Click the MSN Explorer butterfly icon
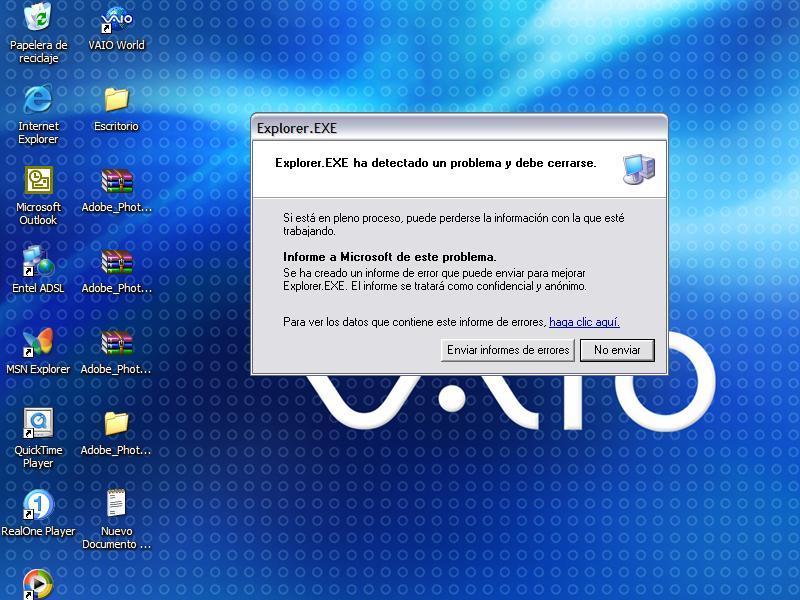Viewport: 800px width, 600px height. 38,343
